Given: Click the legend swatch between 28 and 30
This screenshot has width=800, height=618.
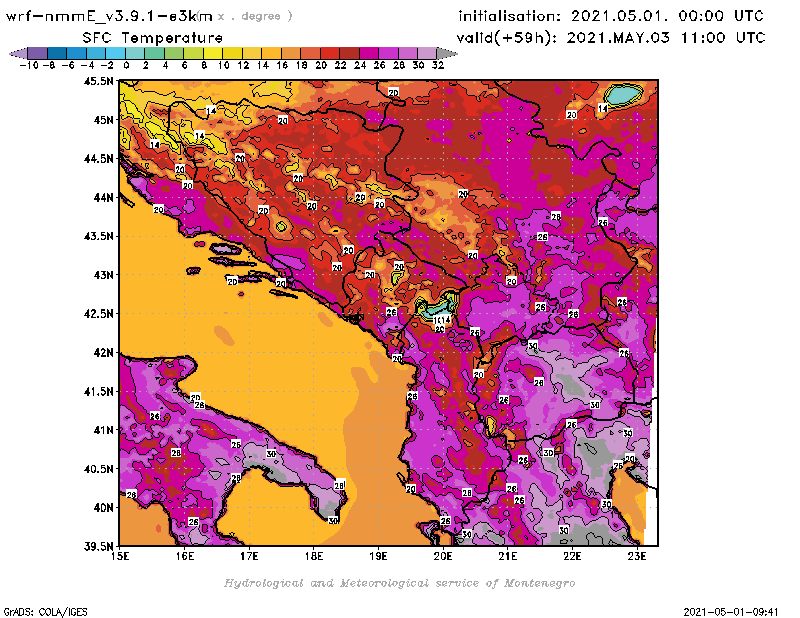Looking at the screenshot, I should [408, 53].
